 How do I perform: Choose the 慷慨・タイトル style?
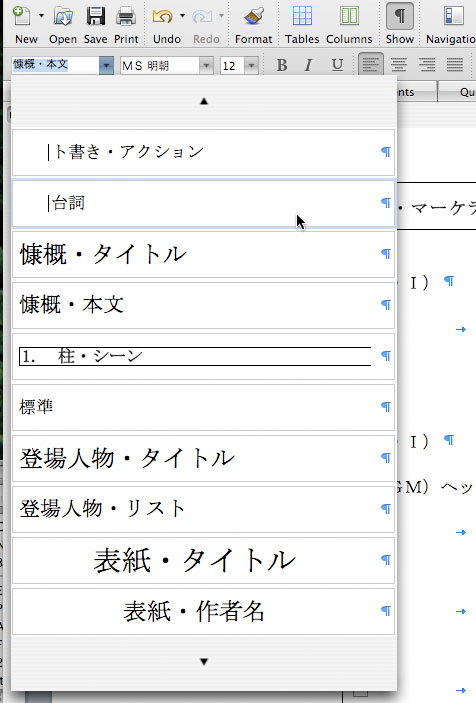(x=203, y=254)
